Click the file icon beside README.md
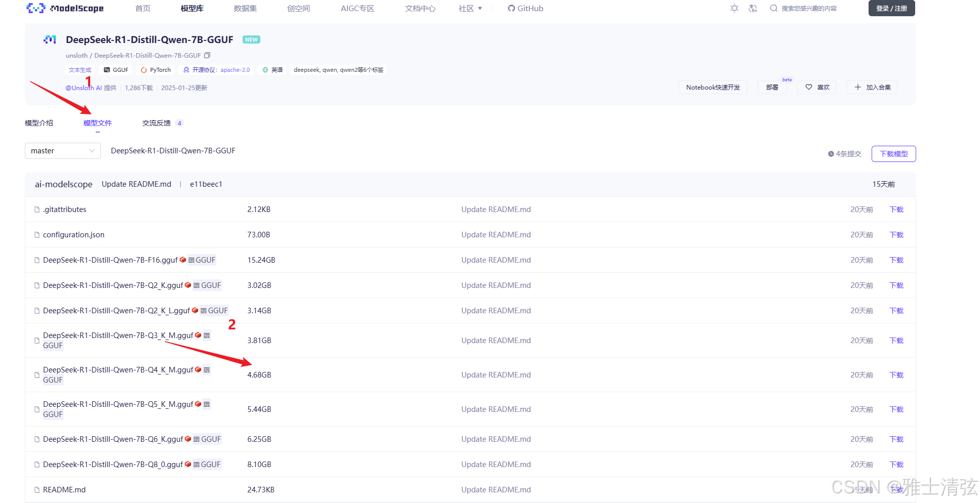Viewport: 980px width, 503px height. point(37,490)
